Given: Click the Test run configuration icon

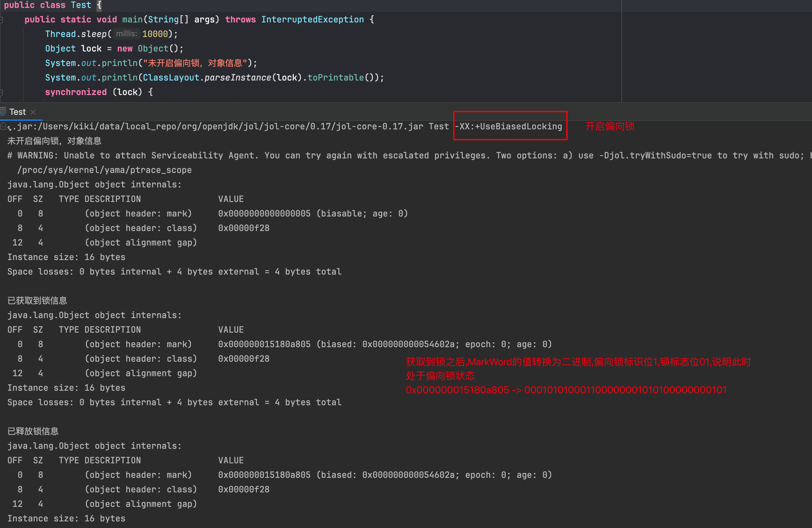Looking at the screenshot, I should [x=3, y=111].
